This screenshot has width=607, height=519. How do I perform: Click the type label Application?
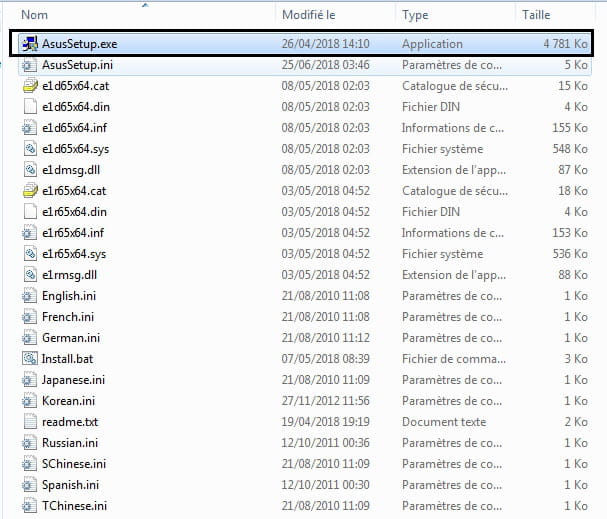pyautogui.click(x=432, y=44)
